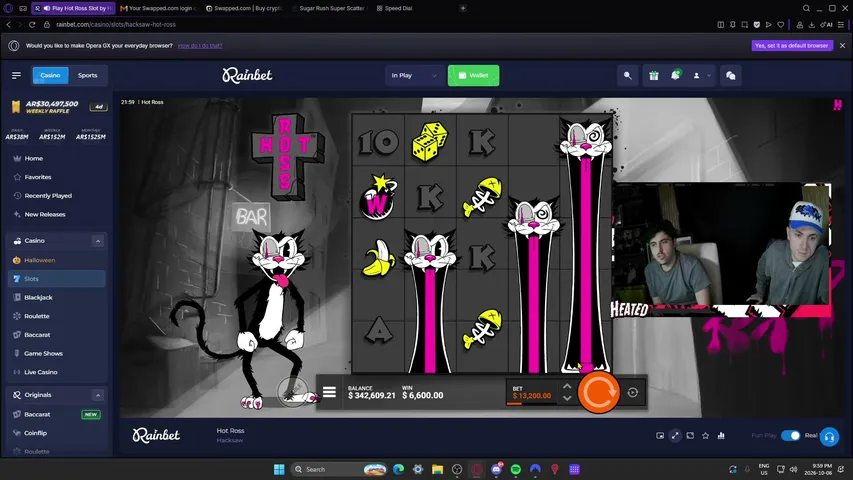Dismiss the Opera GX default browser banner
Screen dimensions: 853x480
[x=842, y=46]
